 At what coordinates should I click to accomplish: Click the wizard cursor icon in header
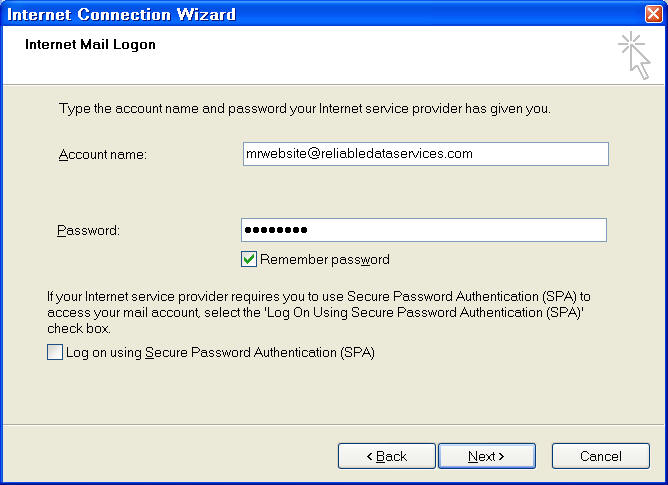634,54
